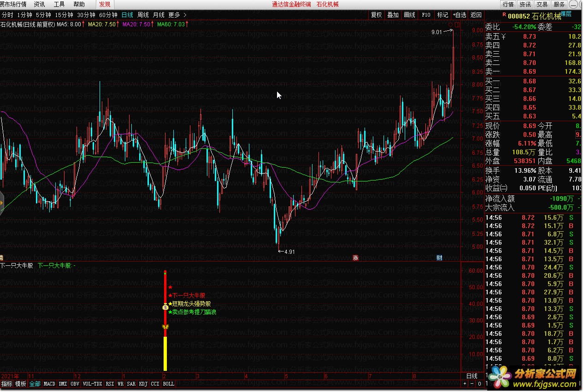Expand the 更多 periods dropdown
Image resolution: width=584 pixels, height=392 pixels.
coord(177,15)
